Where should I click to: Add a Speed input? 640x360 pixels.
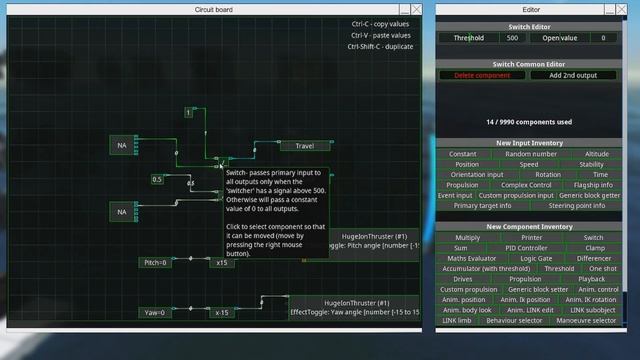click(x=529, y=164)
